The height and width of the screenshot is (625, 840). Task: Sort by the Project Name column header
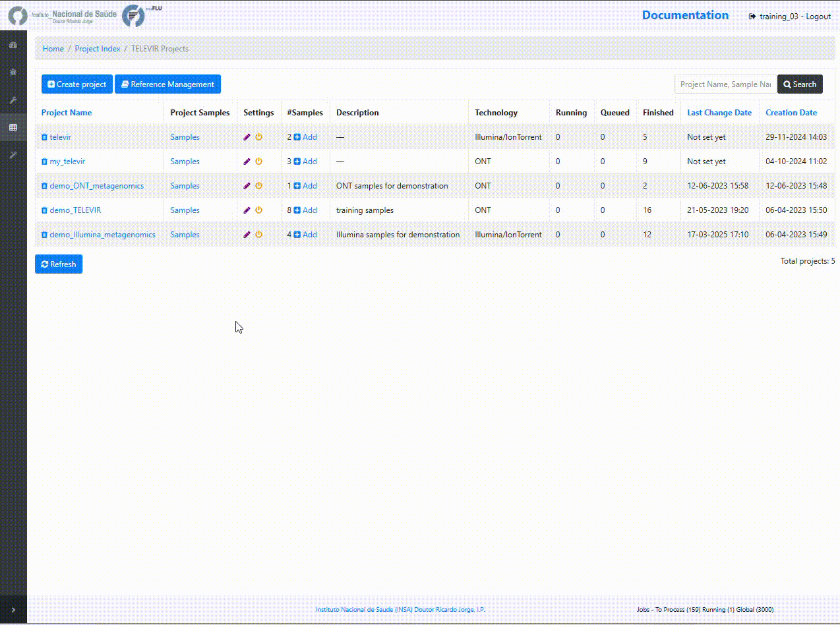pyautogui.click(x=67, y=113)
